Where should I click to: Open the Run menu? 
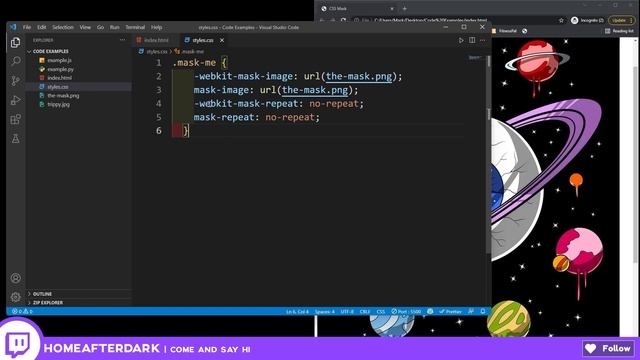[115, 27]
